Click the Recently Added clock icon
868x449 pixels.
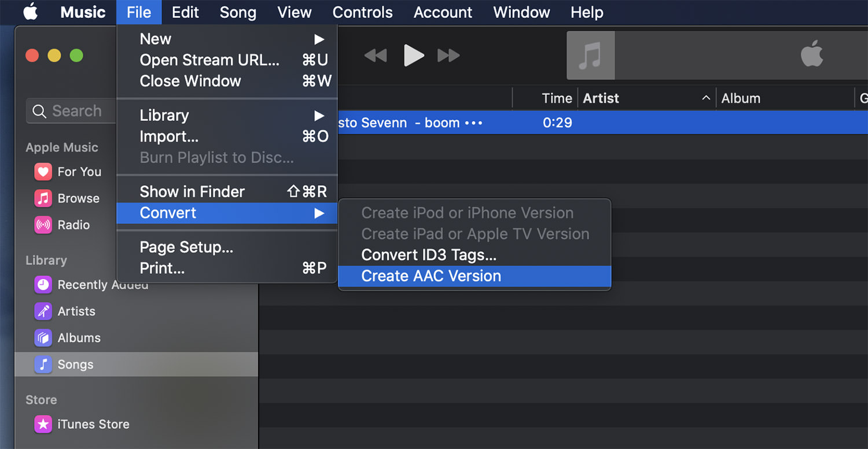(x=43, y=285)
